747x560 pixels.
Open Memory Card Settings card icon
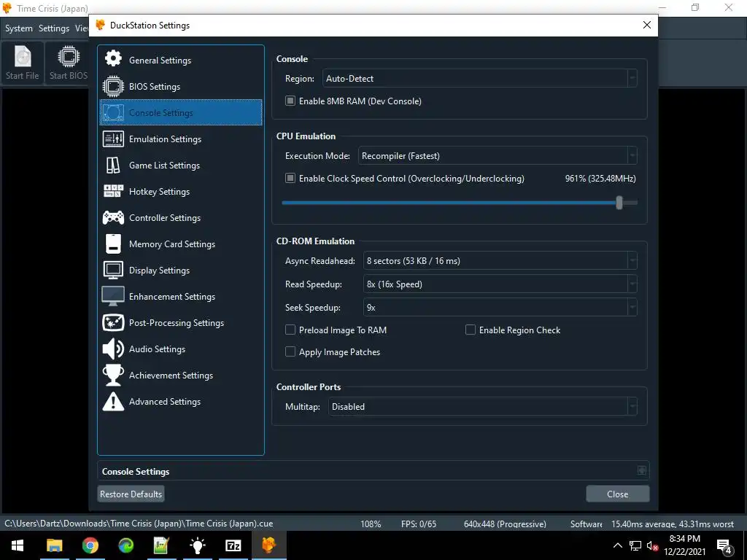click(x=113, y=244)
